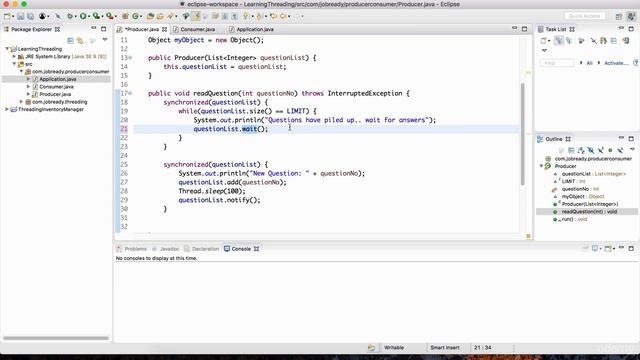The image size is (640, 360).
Task: Select Application.java in Package Explorer
Action: tap(58, 79)
